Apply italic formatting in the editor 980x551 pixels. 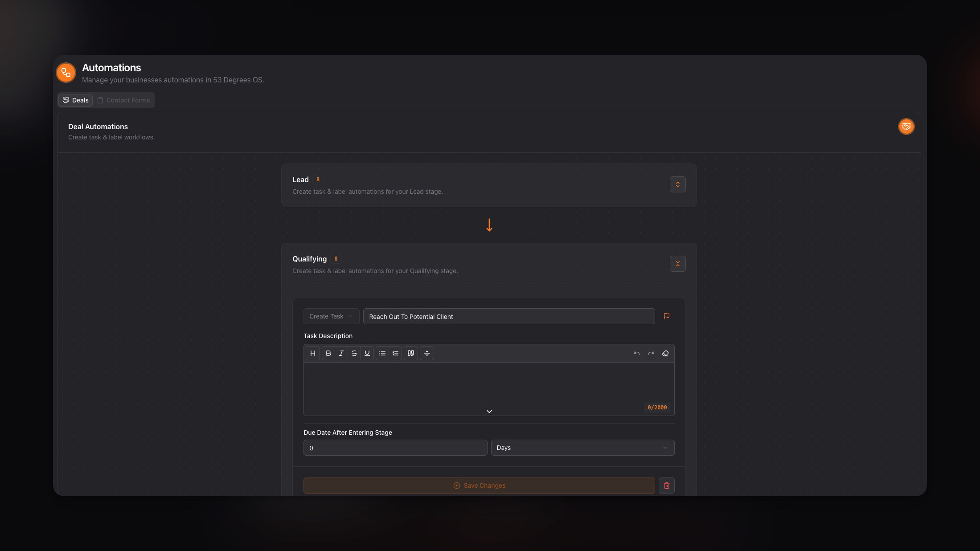pos(341,353)
